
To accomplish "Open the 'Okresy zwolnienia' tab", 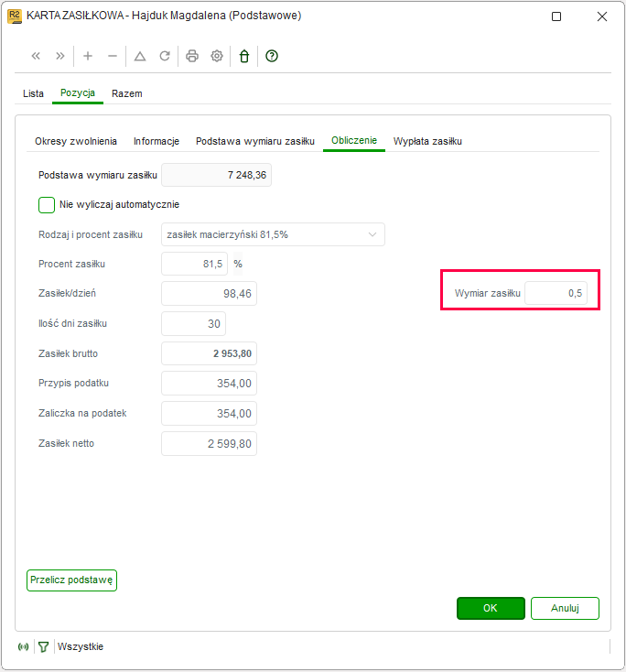I will coord(76,141).
